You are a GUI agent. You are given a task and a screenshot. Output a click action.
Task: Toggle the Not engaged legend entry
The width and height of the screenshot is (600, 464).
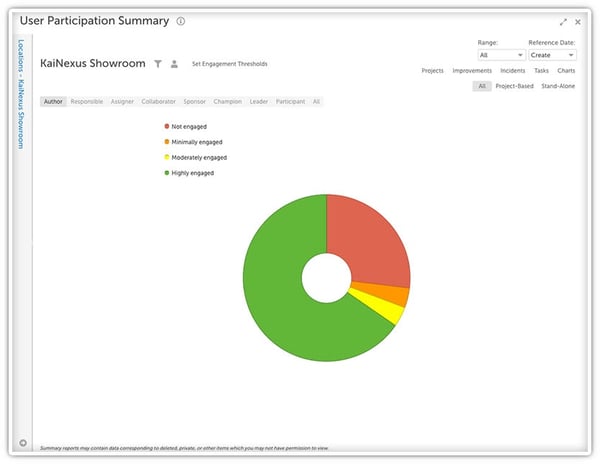(186, 127)
